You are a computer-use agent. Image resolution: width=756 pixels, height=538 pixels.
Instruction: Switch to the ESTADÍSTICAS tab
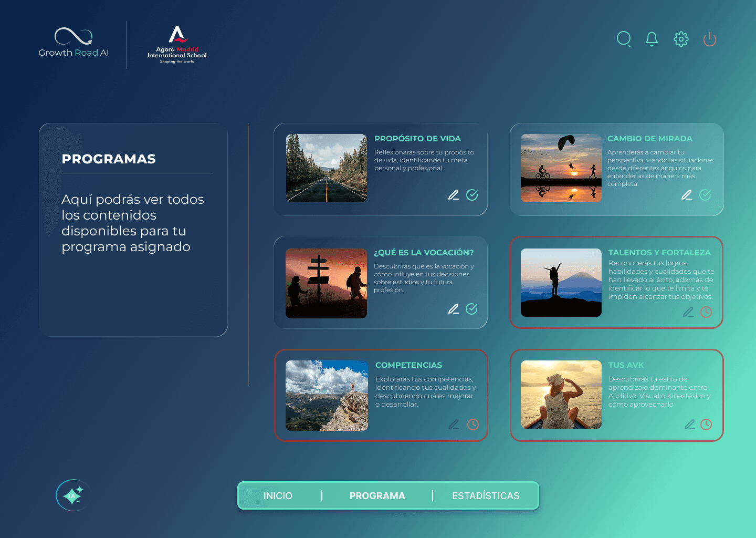coord(486,496)
